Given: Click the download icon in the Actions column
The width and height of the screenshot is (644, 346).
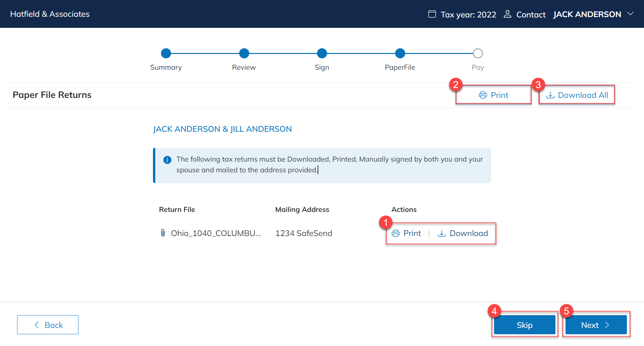Looking at the screenshot, I should (442, 233).
